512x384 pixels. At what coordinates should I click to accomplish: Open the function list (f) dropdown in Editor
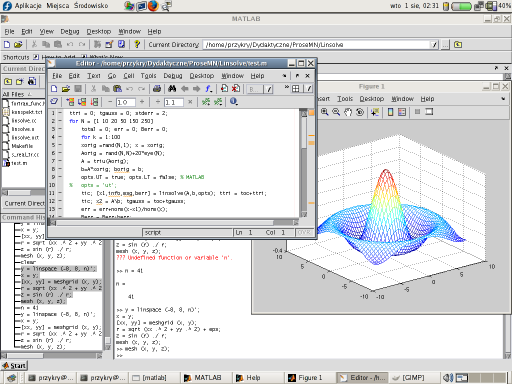click(209, 89)
